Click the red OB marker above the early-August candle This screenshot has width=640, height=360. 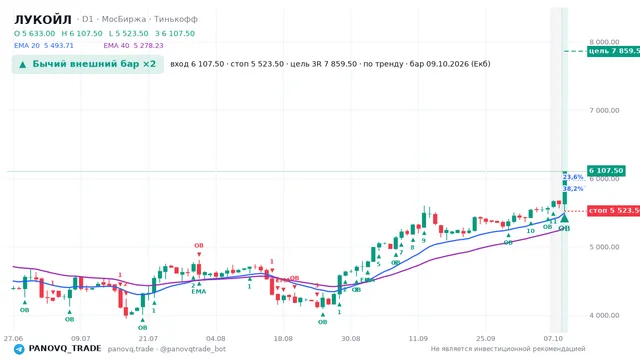(x=199, y=245)
